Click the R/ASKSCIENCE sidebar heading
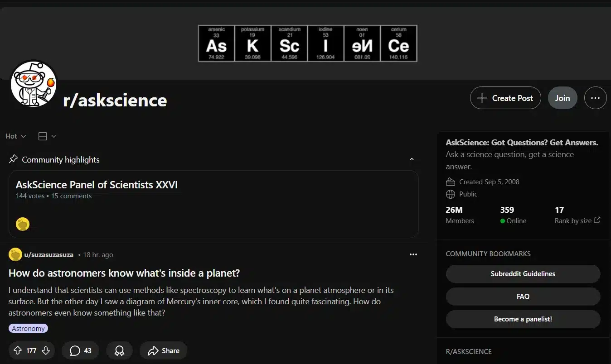This screenshot has height=364, width=611. [469, 351]
